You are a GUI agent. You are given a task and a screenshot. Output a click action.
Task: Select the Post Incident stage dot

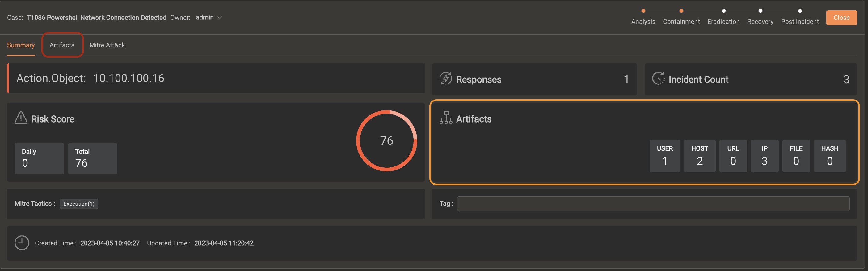pos(800,11)
